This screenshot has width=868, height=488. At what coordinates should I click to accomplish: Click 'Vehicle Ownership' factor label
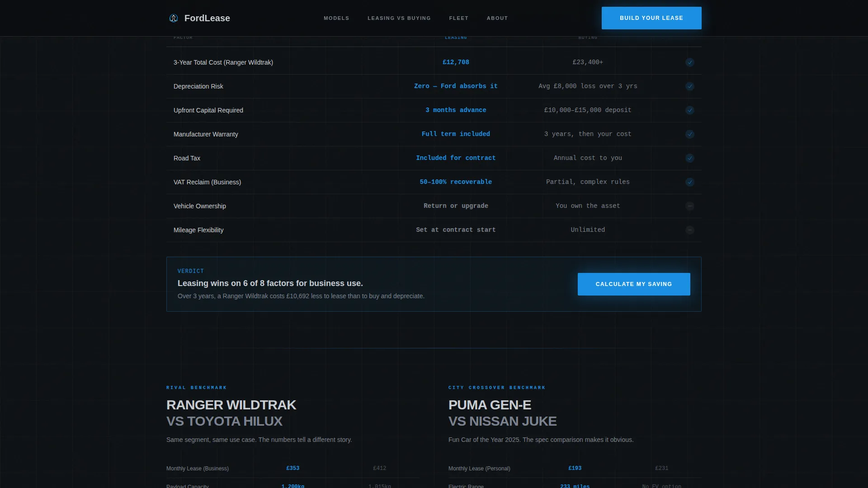coord(200,206)
